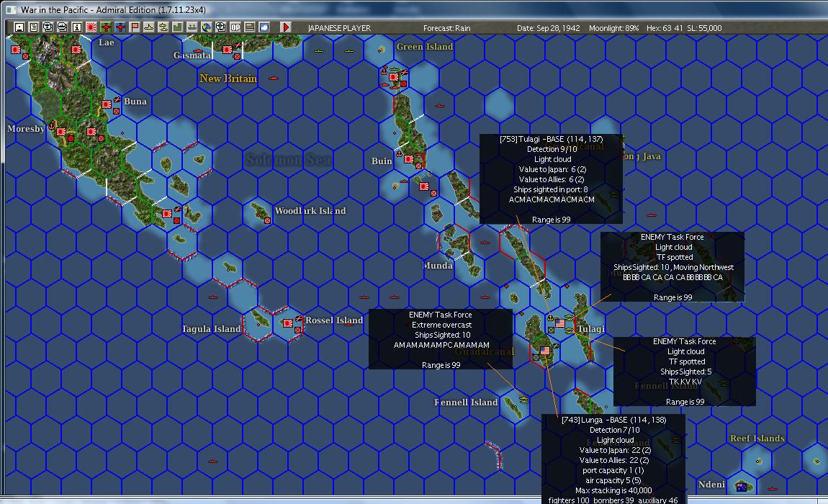828x504 pixels.
Task: Select the Japanese base flag near Moresby
Action: coord(61,132)
